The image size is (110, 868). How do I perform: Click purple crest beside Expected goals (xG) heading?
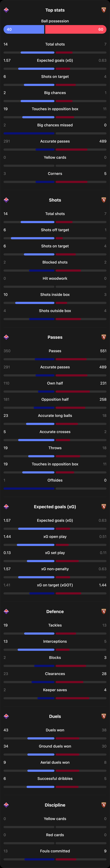(x=6, y=506)
